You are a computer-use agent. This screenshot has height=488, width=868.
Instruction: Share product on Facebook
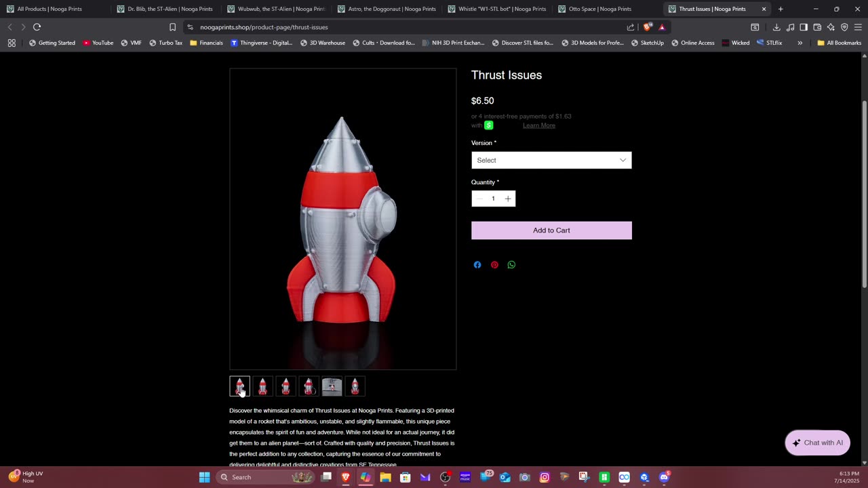coord(477,265)
